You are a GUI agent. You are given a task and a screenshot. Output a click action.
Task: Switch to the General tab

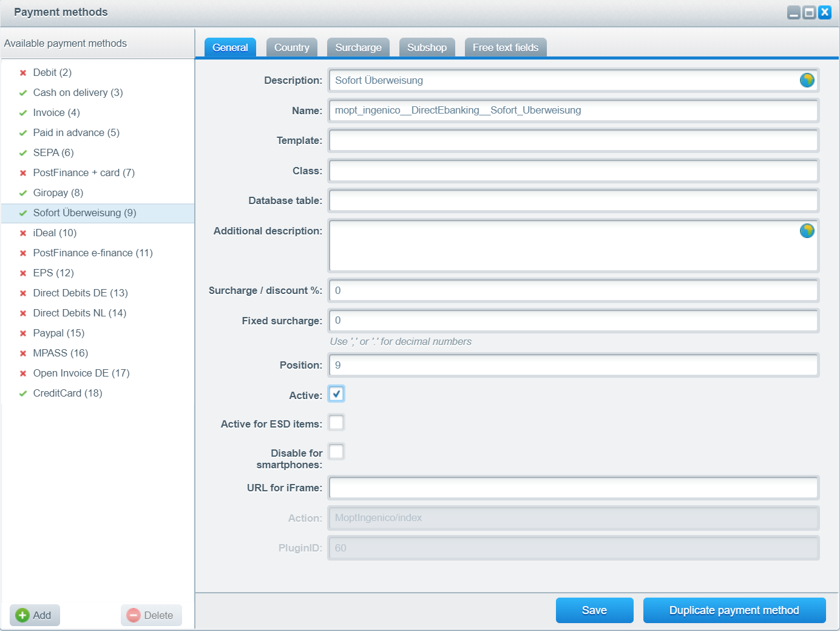pos(230,47)
